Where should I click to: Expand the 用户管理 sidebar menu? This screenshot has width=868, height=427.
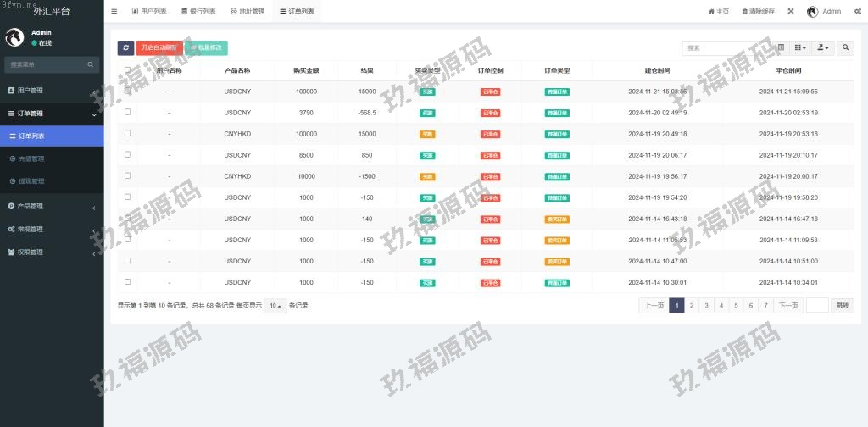click(x=51, y=90)
